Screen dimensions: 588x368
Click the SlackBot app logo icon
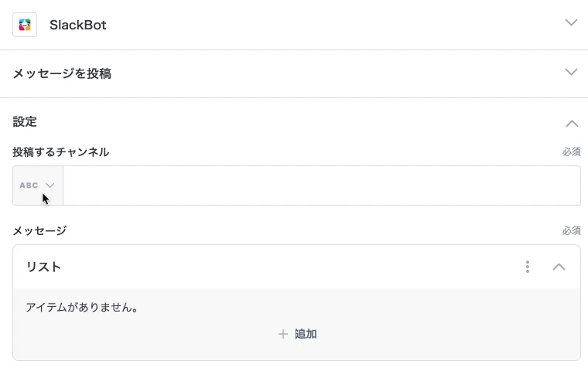coord(25,25)
